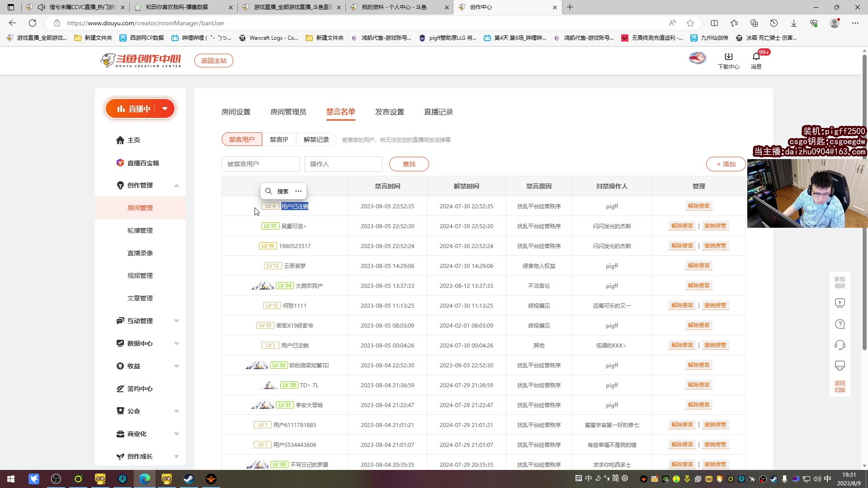Select the muted IP toggle
This screenshot has width=868, height=488.
click(278, 140)
